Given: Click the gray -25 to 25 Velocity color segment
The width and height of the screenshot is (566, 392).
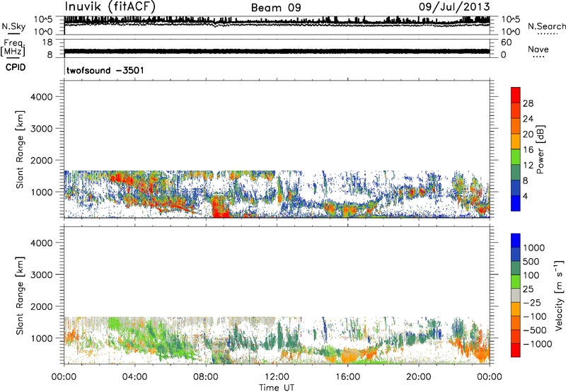Looking at the screenshot, I should [516, 295].
